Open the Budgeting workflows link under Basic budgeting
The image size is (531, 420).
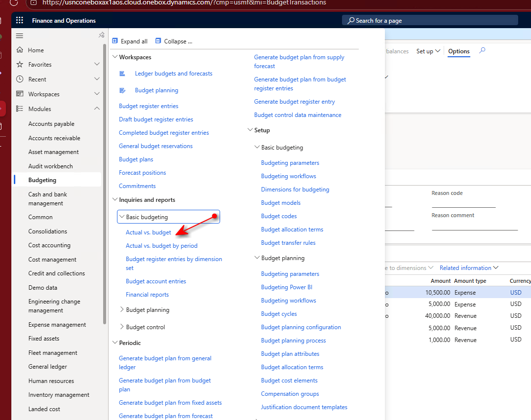[x=289, y=176]
